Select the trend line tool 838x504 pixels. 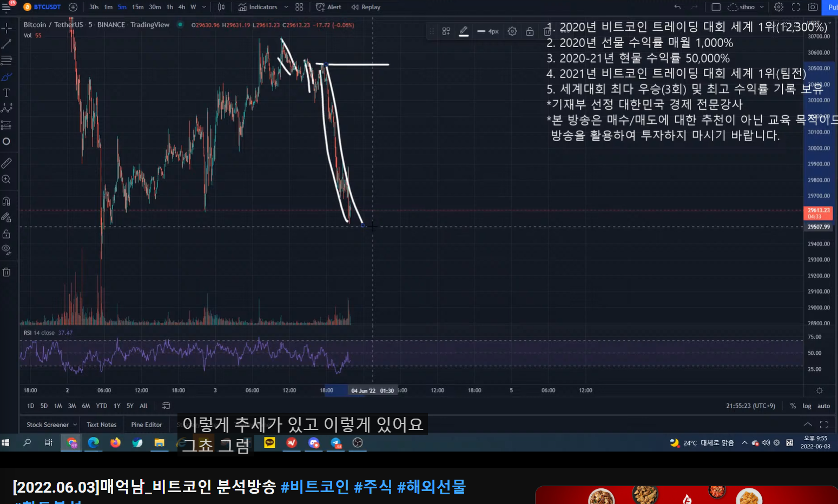click(x=6, y=44)
